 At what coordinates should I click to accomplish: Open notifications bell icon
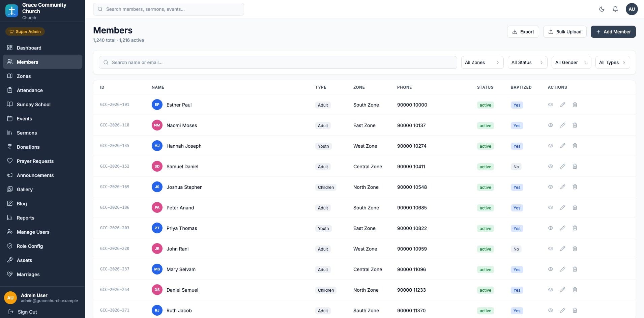(615, 9)
